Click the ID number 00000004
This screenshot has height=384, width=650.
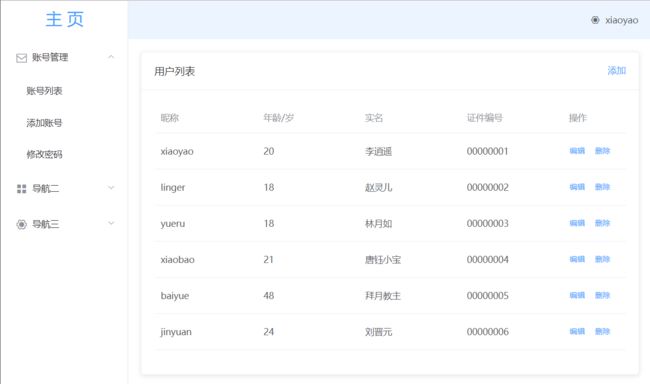(x=488, y=259)
